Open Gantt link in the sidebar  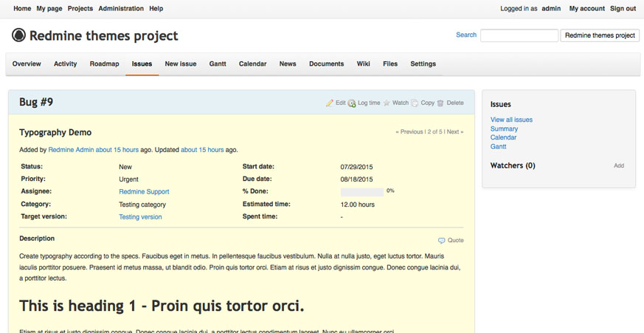(x=498, y=146)
